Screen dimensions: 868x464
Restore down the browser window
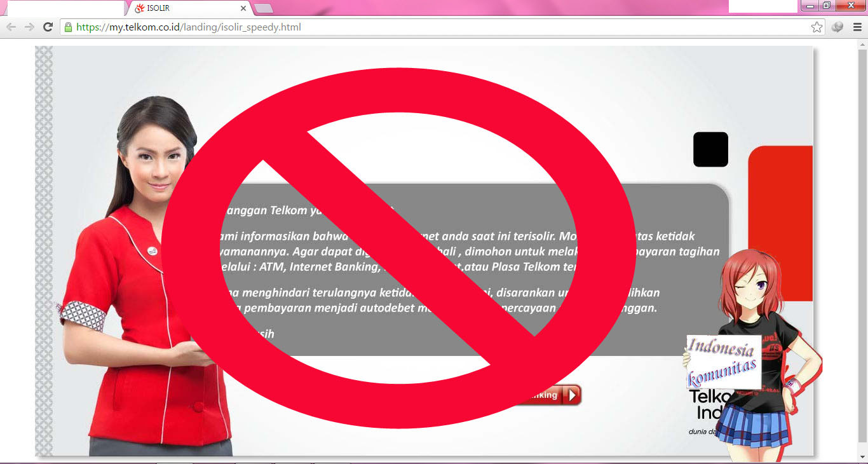pos(827,6)
